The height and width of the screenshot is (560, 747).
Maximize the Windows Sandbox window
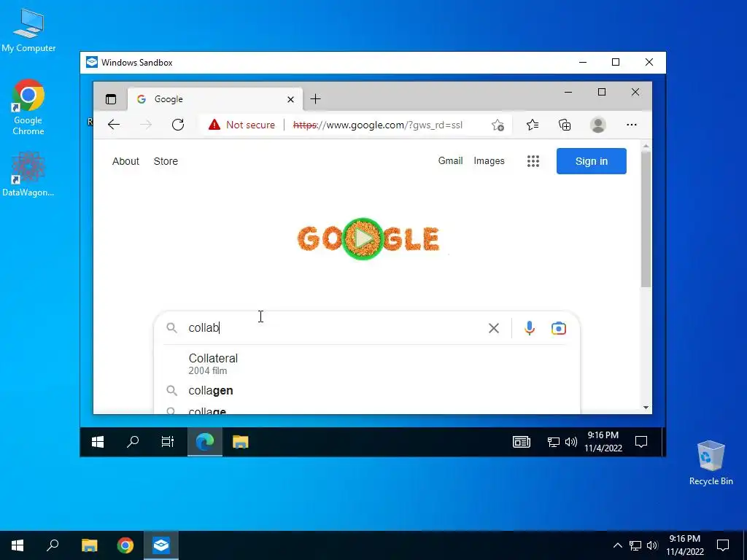click(x=616, y=63)
